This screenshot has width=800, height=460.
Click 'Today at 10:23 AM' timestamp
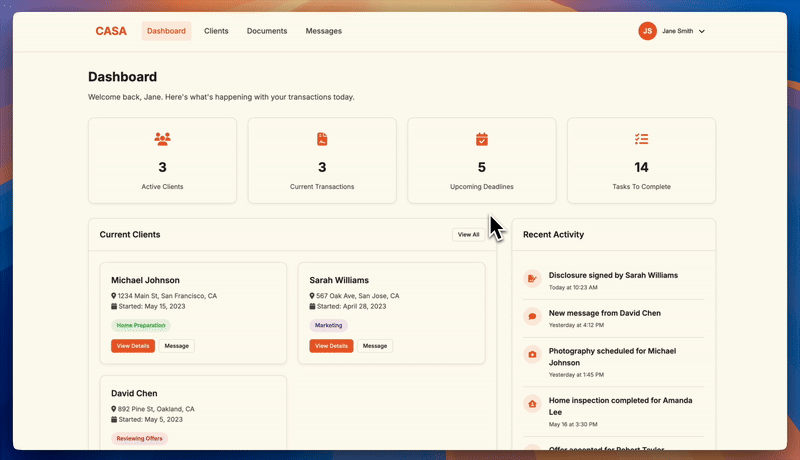click(573, 288)
